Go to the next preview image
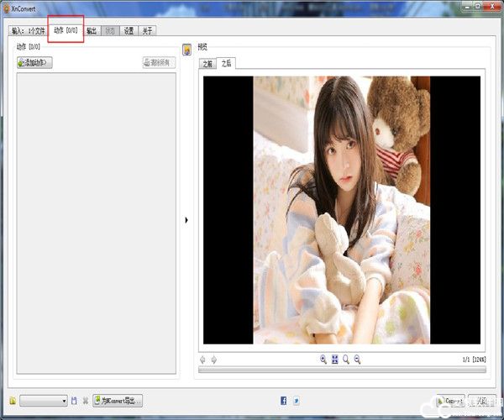This screenshot has width=504, height=420. point(213,360)
